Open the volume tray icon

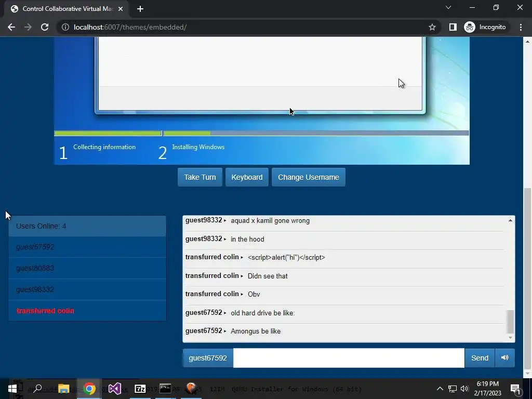click(464, 389)
